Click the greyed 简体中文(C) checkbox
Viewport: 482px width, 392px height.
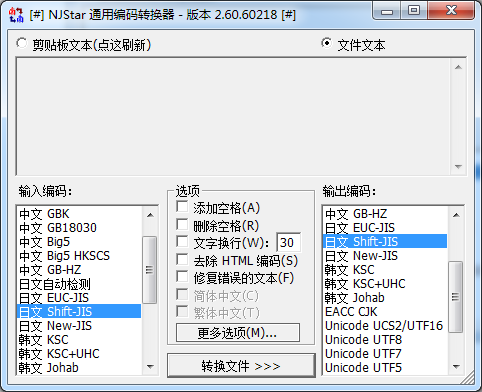pos(182,295)
